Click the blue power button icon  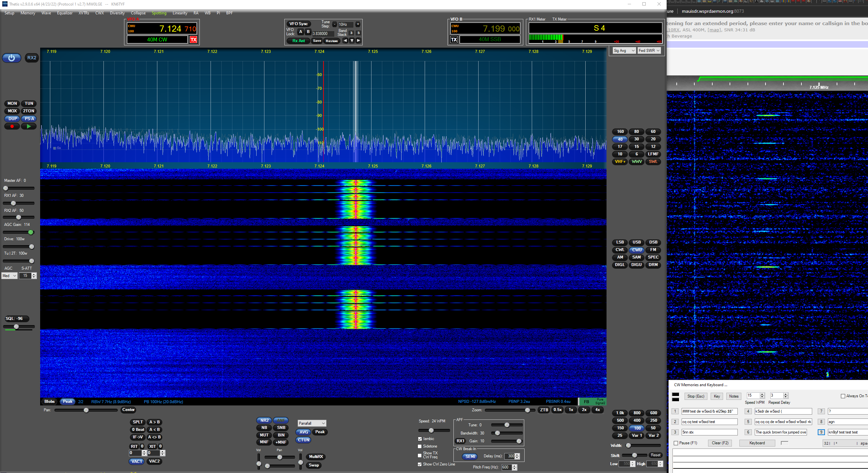click(11, 57)
